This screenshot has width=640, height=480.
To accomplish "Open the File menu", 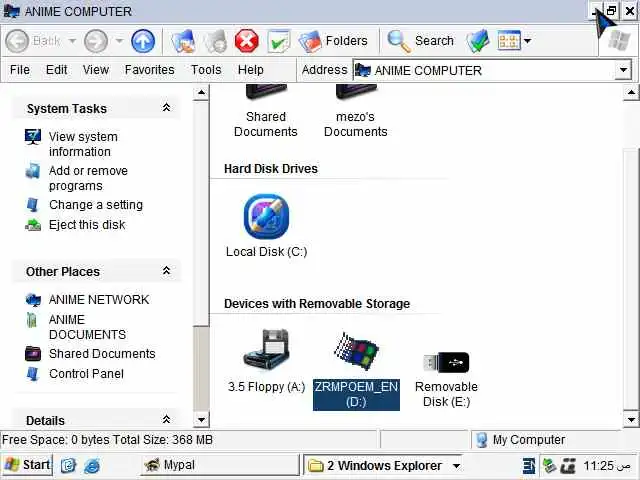I will click(x=20, y=70).
